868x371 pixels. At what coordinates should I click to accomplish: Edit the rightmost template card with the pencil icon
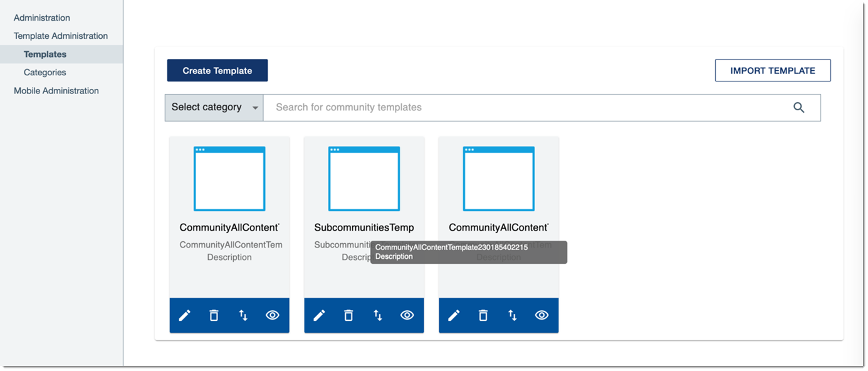[454, 315]
